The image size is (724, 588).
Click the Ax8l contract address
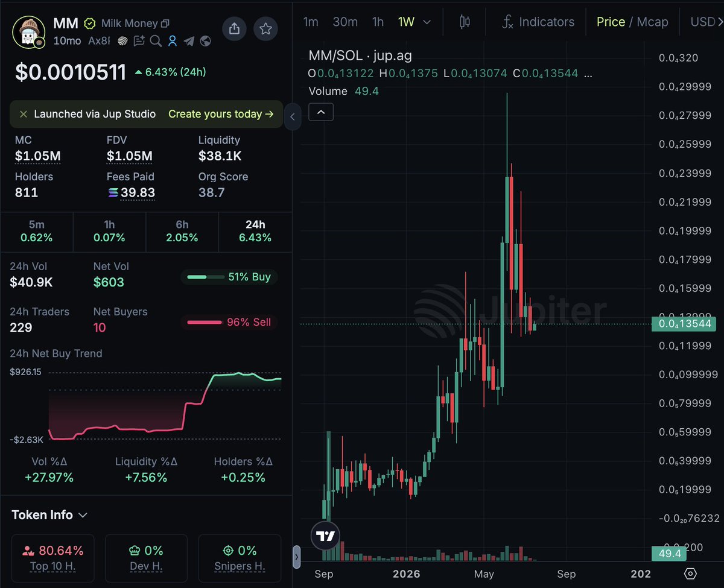(x=99, y=41)
